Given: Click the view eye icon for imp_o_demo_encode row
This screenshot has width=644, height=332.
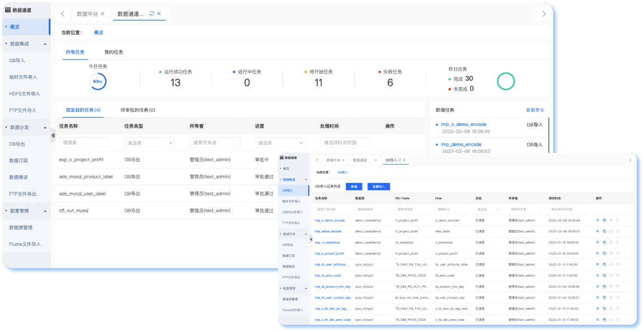Looking at the screenshot, I should coord(597,220).
